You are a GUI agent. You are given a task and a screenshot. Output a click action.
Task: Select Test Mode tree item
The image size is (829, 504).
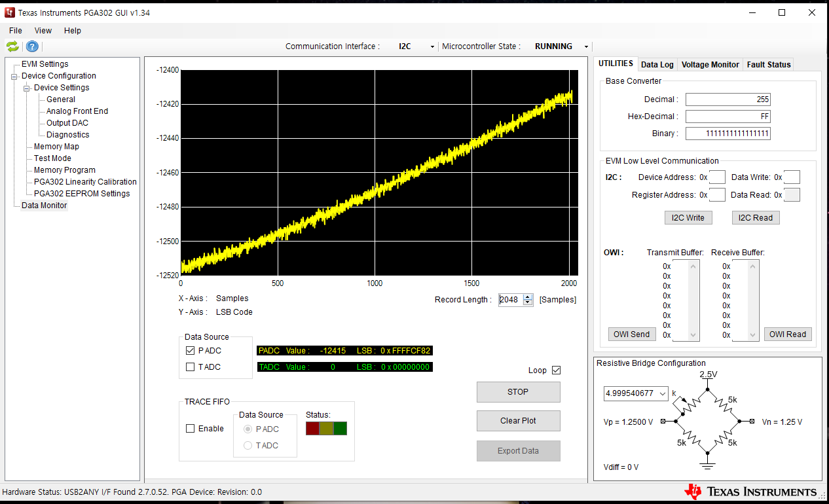52,158
